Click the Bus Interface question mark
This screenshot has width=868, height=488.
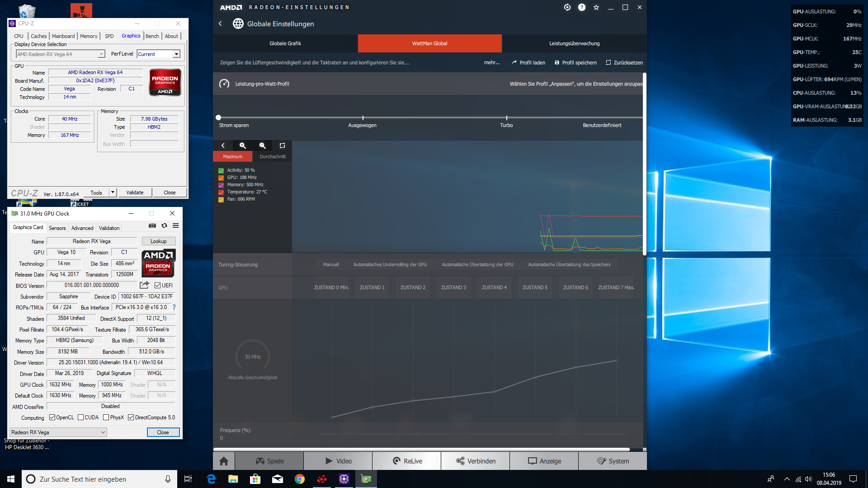point(174,307)
